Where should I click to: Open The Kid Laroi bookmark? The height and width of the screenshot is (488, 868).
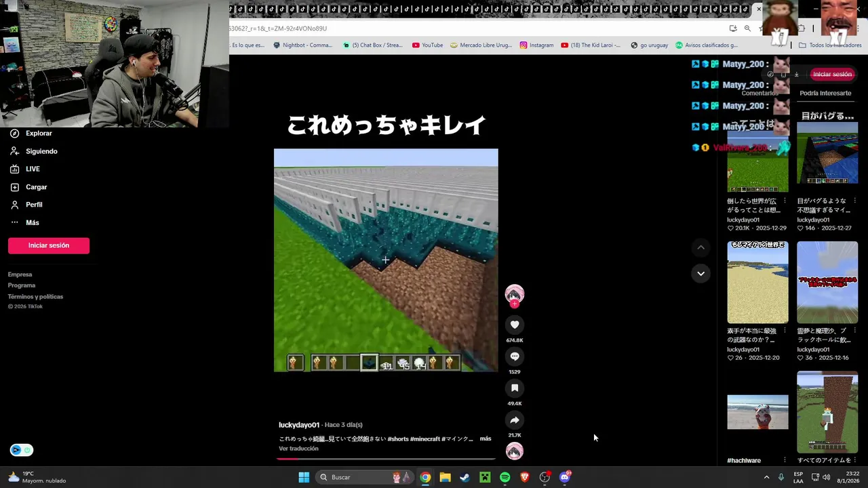(590, 45)
